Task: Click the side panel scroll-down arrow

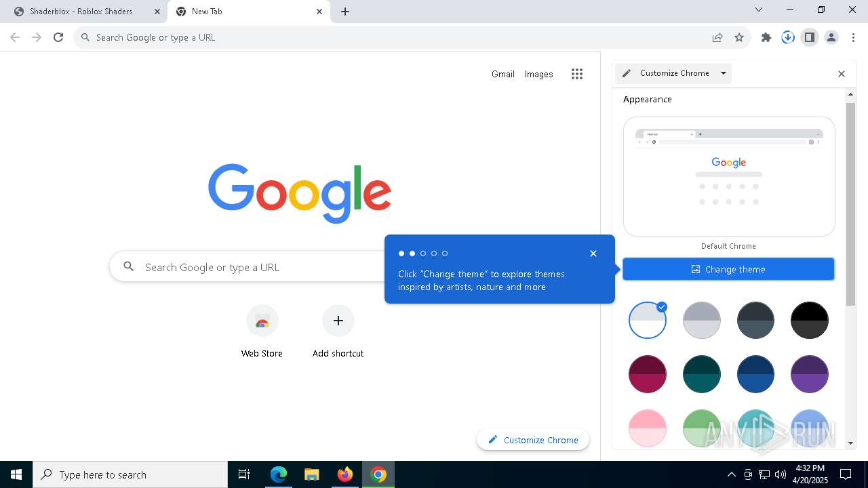Action: coord(851,443)
